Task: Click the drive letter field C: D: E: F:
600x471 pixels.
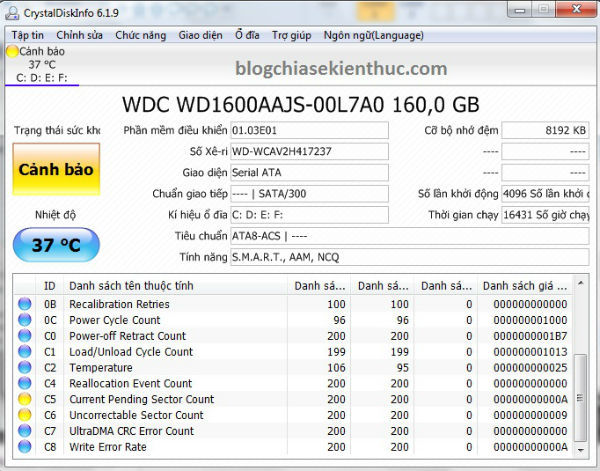Action: point(309,215)
